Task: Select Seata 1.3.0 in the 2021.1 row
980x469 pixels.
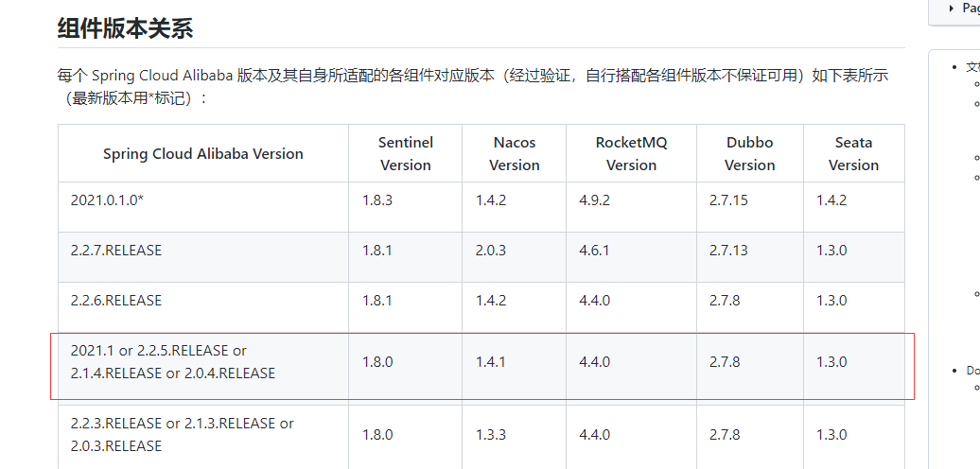Action: point(854,368)
